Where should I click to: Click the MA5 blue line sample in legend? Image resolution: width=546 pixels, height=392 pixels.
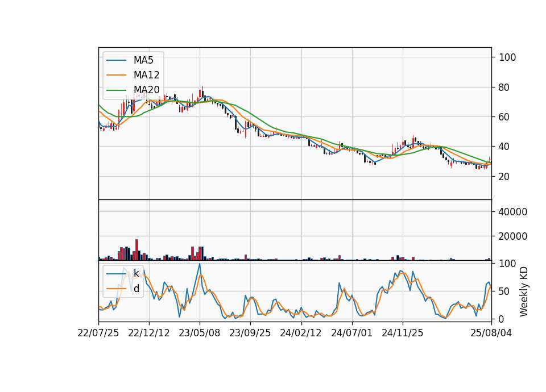coord(116,60)
